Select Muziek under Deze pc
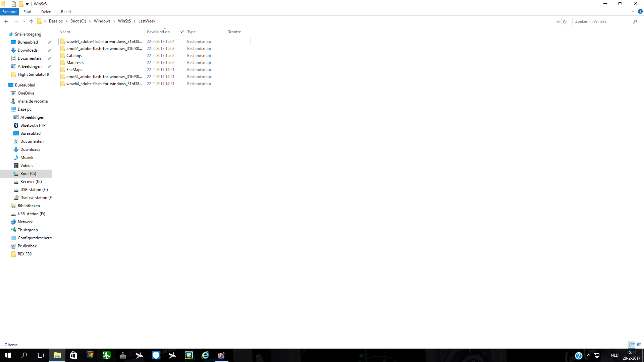 (x=27, y=158)
